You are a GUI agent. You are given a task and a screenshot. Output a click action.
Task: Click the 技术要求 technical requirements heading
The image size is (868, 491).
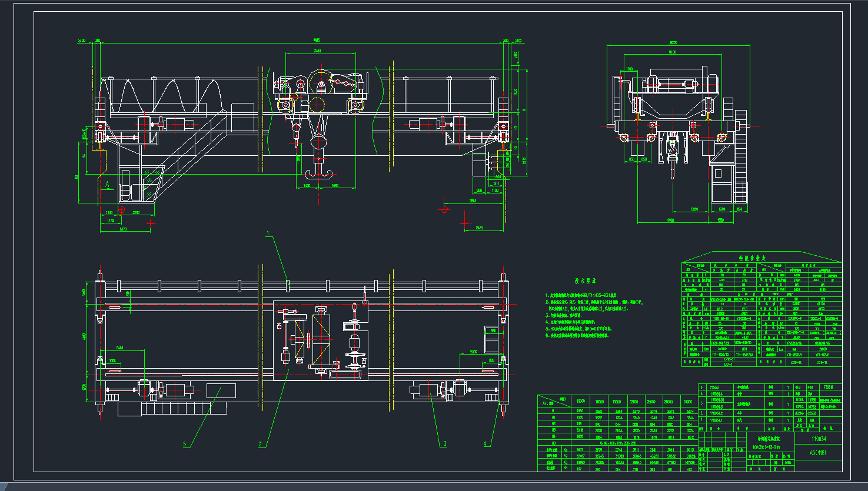(x=586, y=281)
